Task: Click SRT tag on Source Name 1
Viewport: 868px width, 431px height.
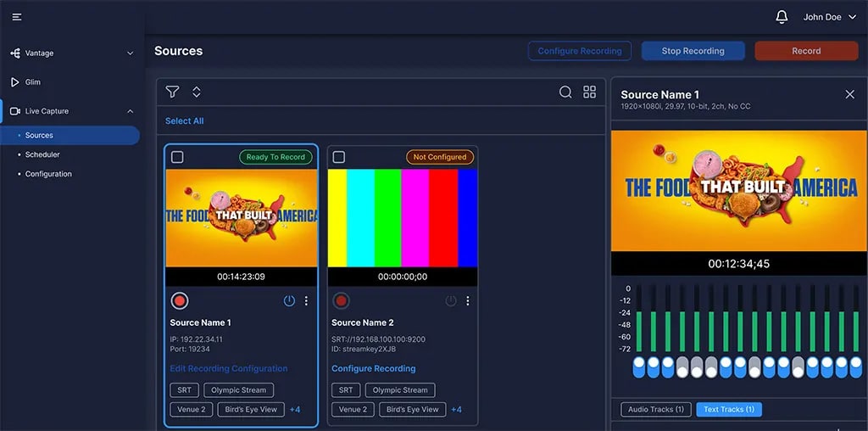Action: (x=184, y=390)
